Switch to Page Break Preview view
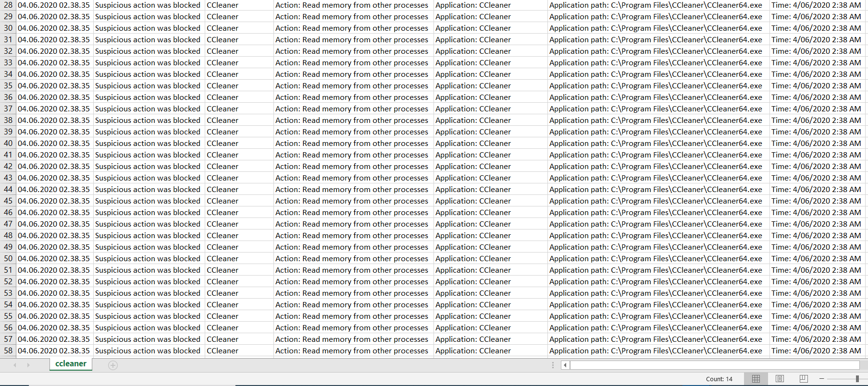The width and height of the screenshot is (868, 386). click(803, 379)
